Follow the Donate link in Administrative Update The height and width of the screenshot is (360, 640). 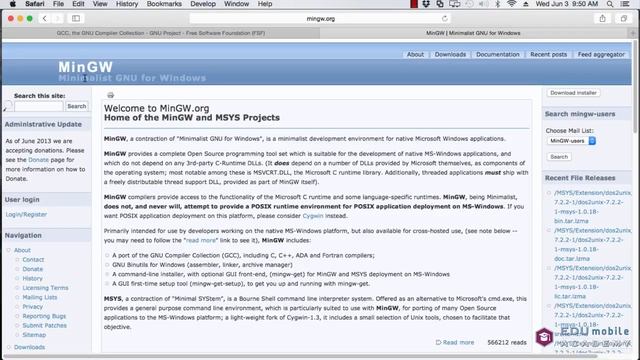(x=38, y=160)
